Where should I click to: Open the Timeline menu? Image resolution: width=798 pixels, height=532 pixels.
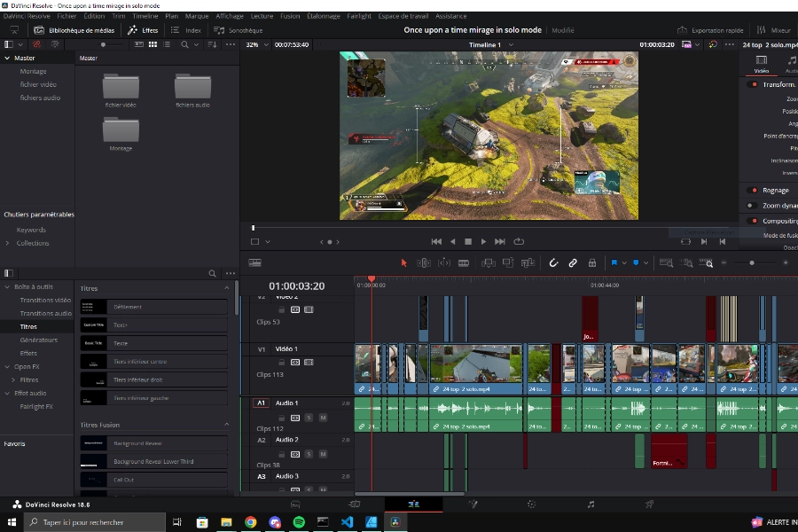click(x=145, y=16)
